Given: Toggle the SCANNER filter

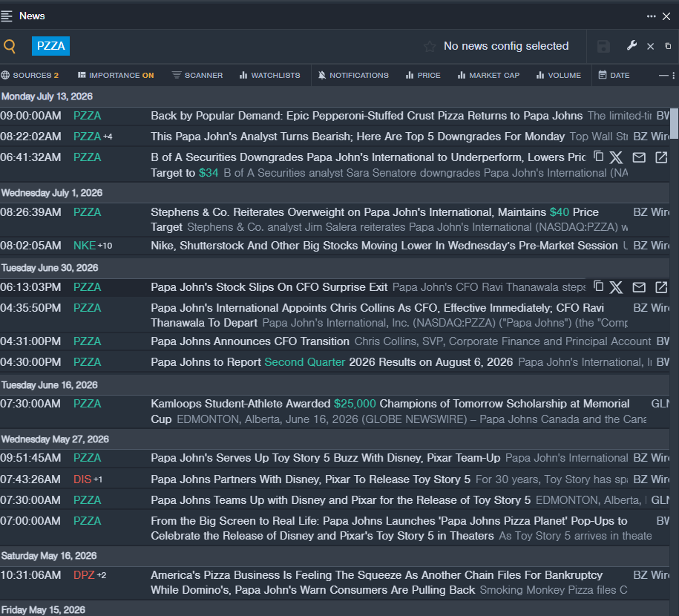Looking at the screenshot, I should 197,76.
